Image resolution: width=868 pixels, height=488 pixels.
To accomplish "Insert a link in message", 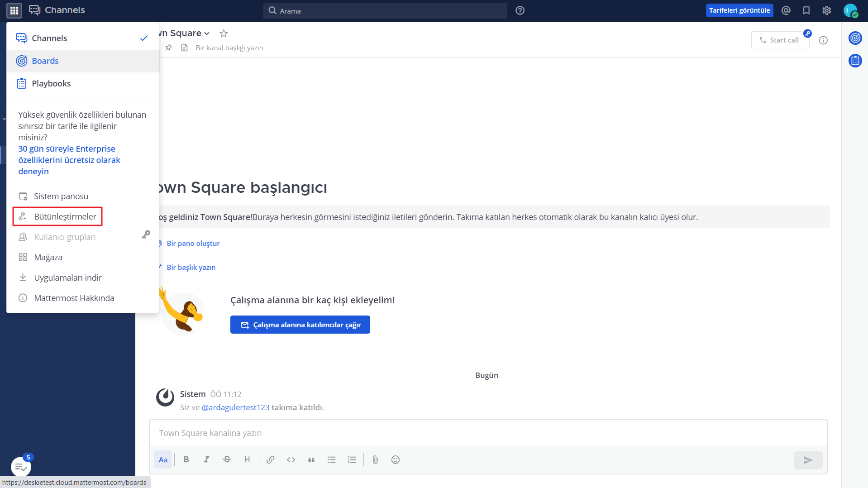I will (x=271, y=460).
